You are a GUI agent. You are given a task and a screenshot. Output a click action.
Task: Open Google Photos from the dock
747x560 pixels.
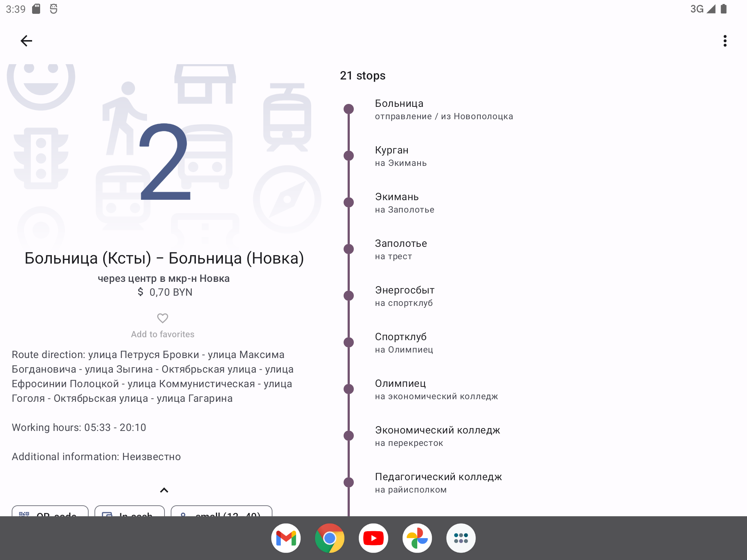[x=417, y=538]
